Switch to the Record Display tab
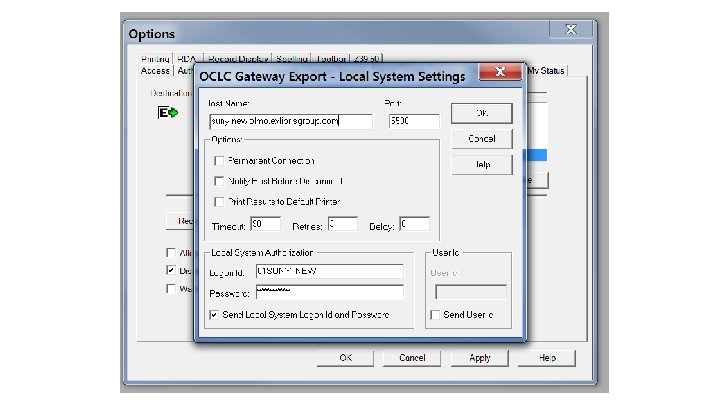This screenshot has height=405, width=720. (x=238, y=59)
